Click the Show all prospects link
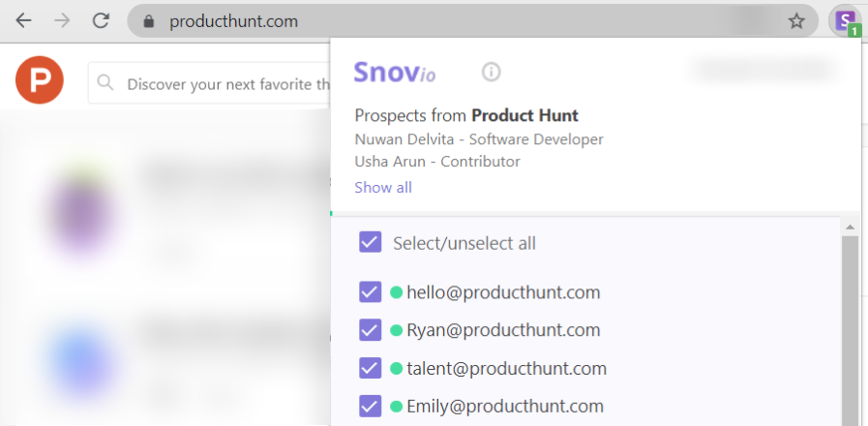 (x=383, y=187)
